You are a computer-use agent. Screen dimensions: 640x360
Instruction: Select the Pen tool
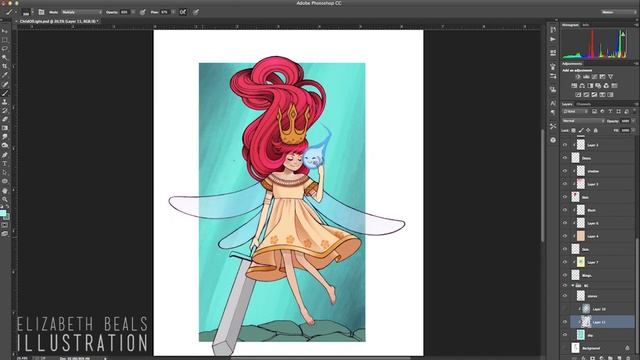tap(5, 155)
